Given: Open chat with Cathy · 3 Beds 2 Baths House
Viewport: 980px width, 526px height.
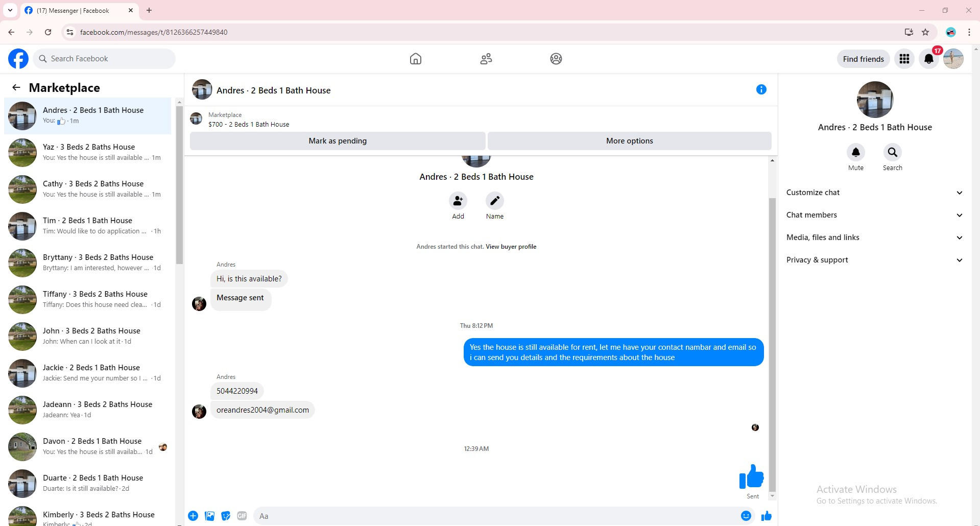Looking at the screenshot, I should click(x=88, y=189).
